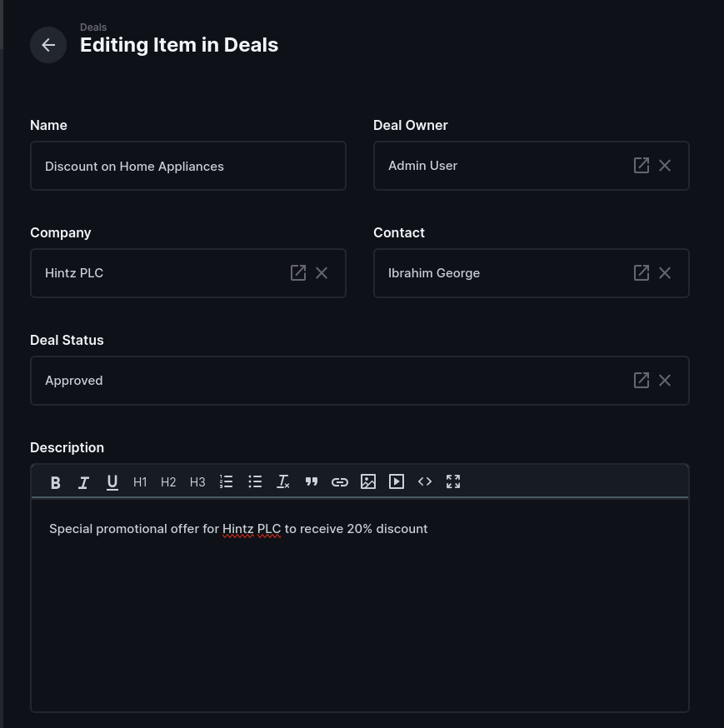Clear the Ibrahim George contact selection
Screen dimensions: 724x728
point(664,272)
